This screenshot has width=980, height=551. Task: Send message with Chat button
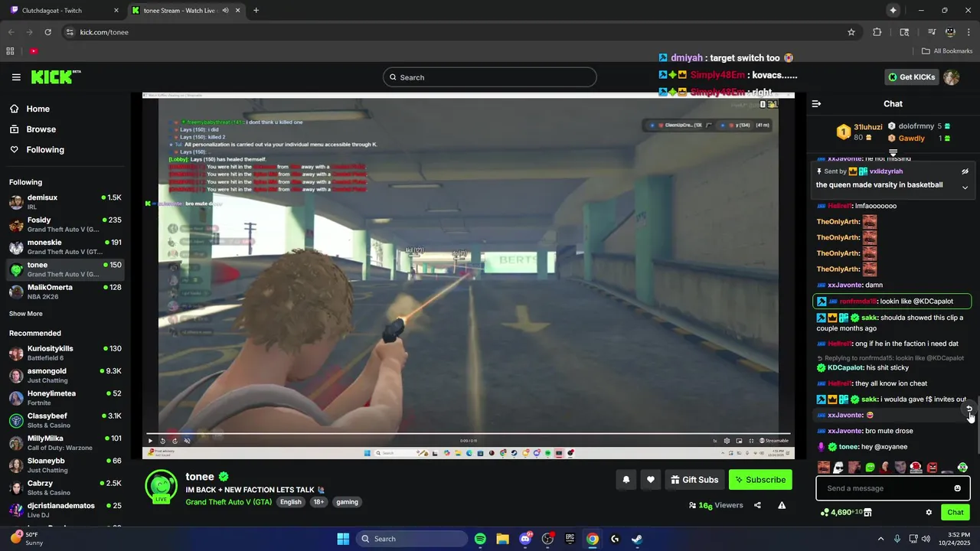pos(955,512)
